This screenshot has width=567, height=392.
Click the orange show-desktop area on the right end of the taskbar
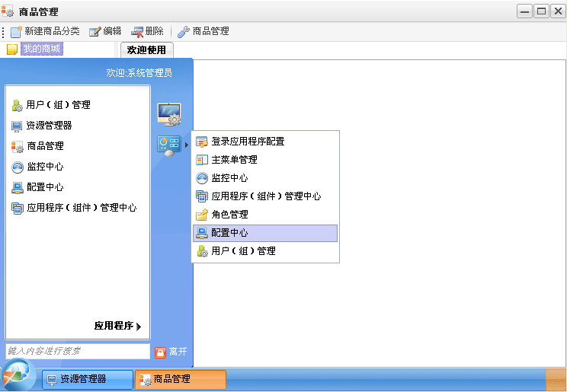click(556, 379)
